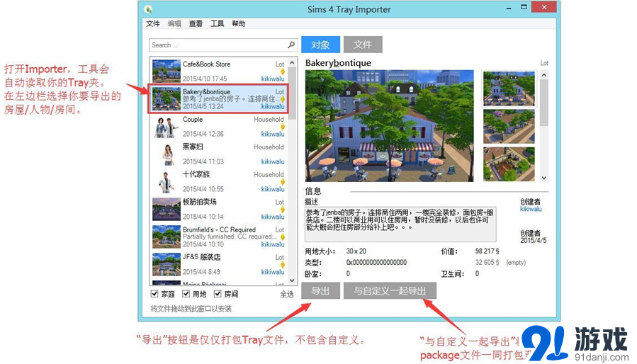The height and width of the screenshot is (364, 637).
Task: Open the 文件 menu
Action: [153, 23]
